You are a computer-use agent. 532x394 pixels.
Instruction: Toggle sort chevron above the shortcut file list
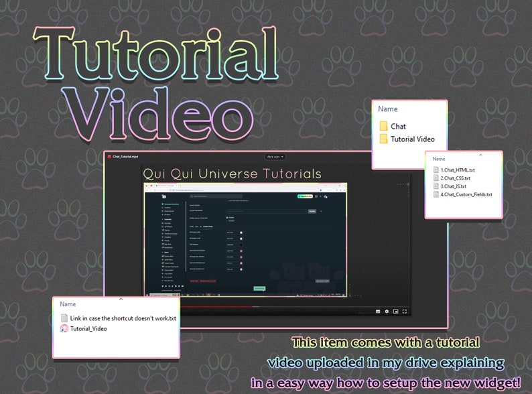click(121, 299)
